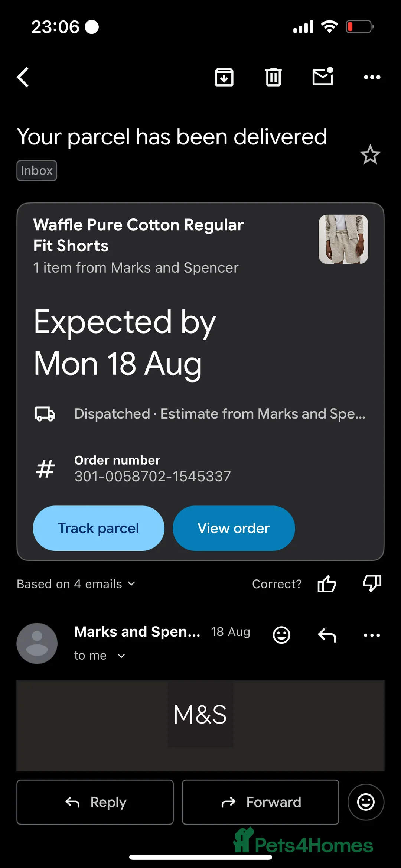401x868 pixels.
Task: Delete this email with trash icon
Action: pyautogui.click(x=273, y=77)
